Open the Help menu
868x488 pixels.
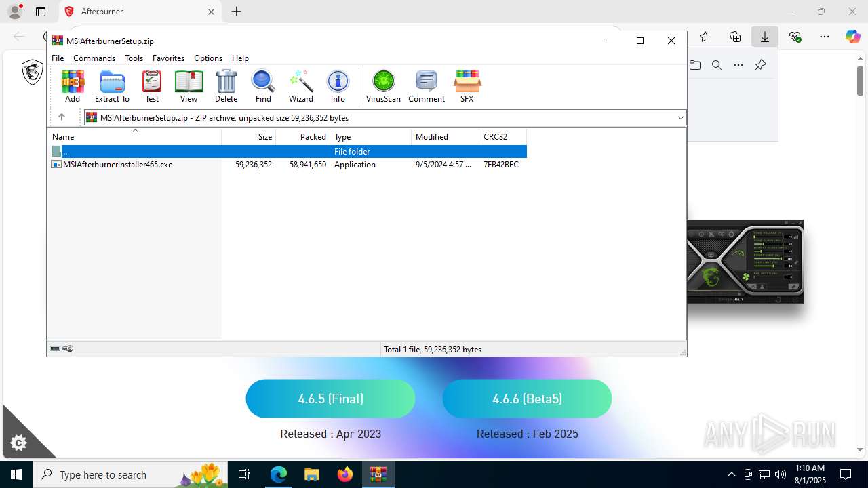(x=240, y=58)
